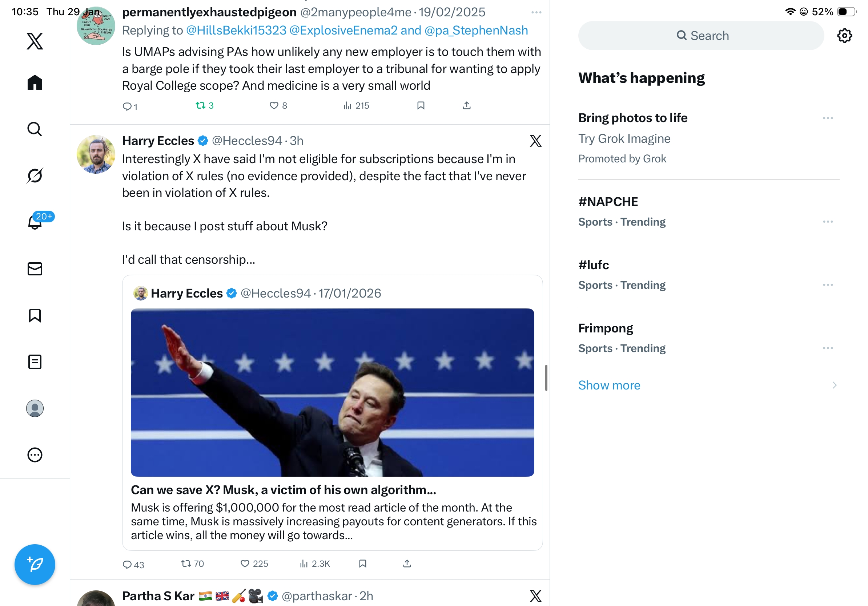Open the Frimpong trending topic

point(606,328)
